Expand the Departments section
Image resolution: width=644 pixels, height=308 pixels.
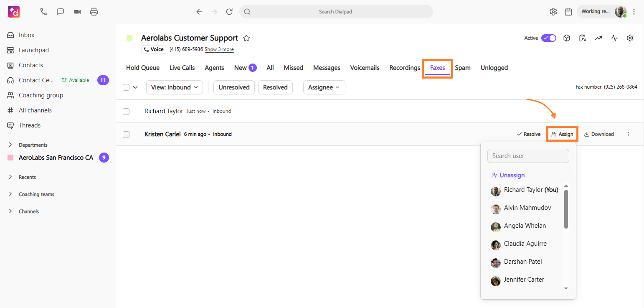10,145
